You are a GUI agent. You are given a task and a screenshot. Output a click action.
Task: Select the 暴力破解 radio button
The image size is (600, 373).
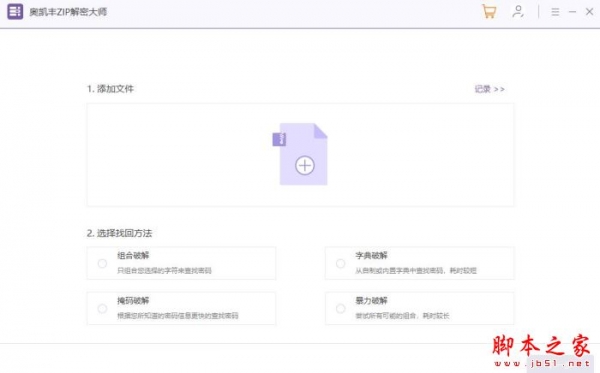pyautogui.click(x=340, y=308)
